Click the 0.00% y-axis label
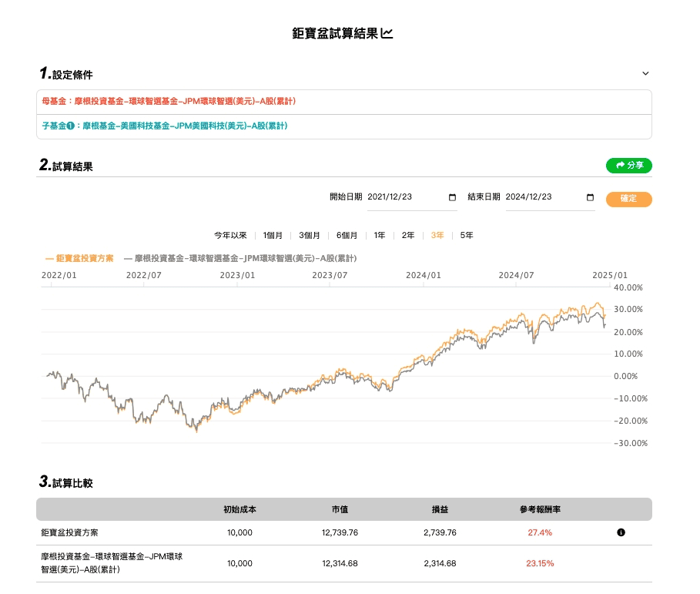 pyautogui.click(x=625, y=377)
